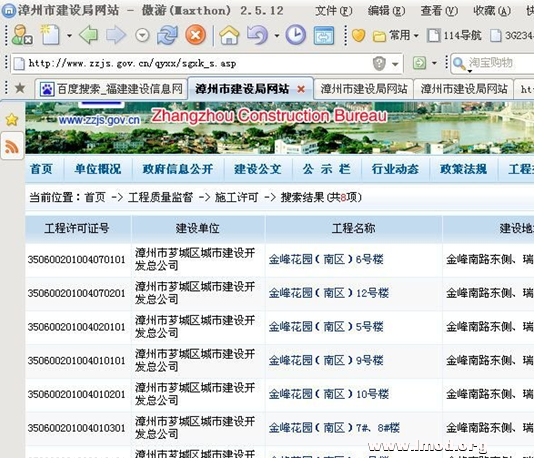The width and height of the screenshot is (534, 458).
Task: Select permit number 350600201004020101
Action: (77, 327)
